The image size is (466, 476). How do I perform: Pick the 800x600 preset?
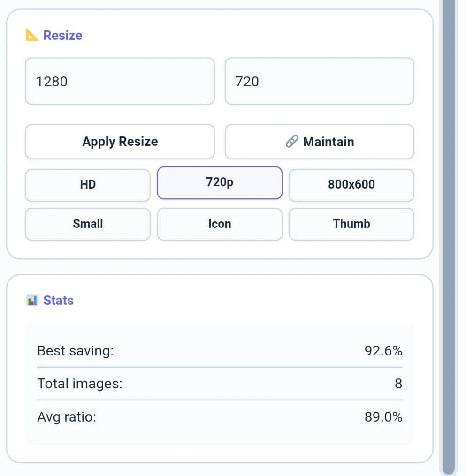[351, 184]
